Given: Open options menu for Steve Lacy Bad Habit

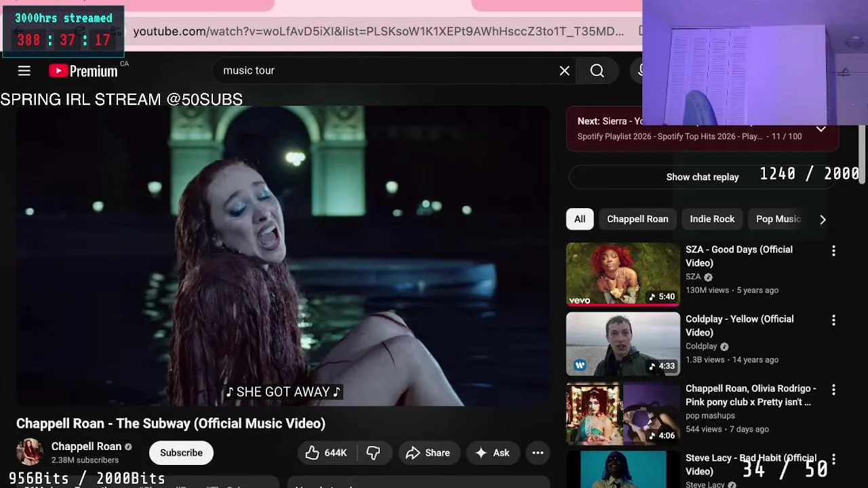Looking at the screenshot, I should [x=833, y=459].
